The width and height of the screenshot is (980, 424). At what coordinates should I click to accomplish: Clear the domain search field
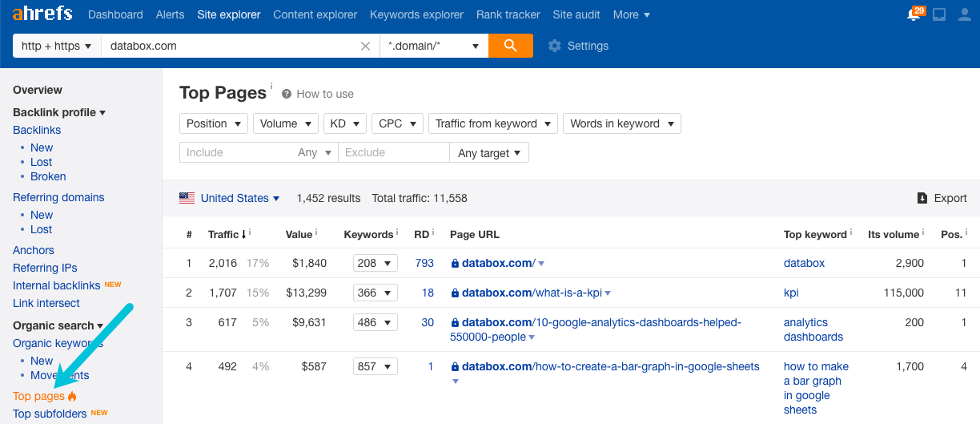click(x=366, y=46)
